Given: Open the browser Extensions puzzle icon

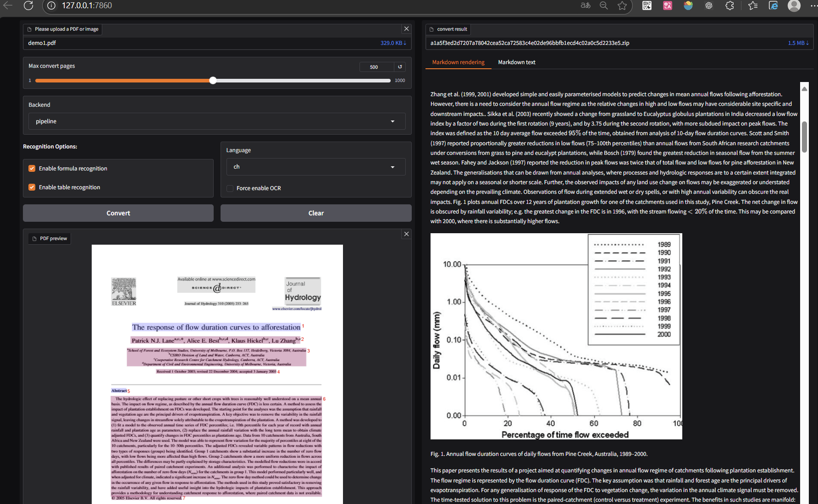Looking at the screenshot, I should pyautogui.click(x=730, y=5).
